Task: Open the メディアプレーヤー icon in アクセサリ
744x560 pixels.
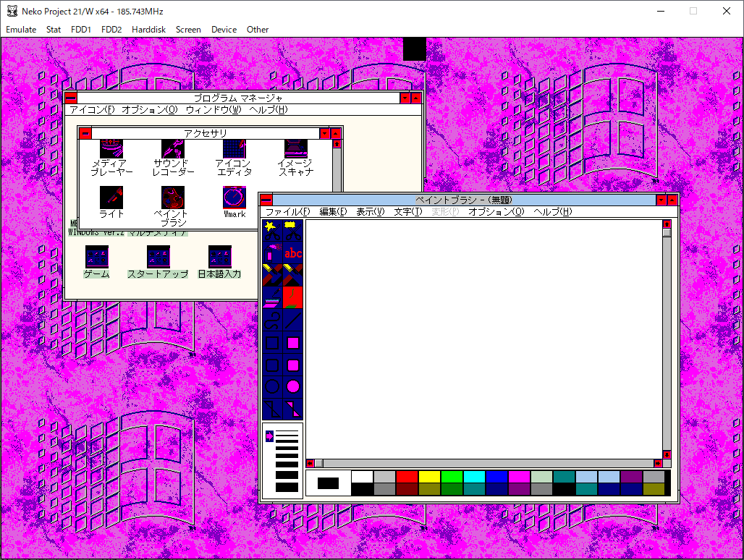Action: (x=111, y=158)
